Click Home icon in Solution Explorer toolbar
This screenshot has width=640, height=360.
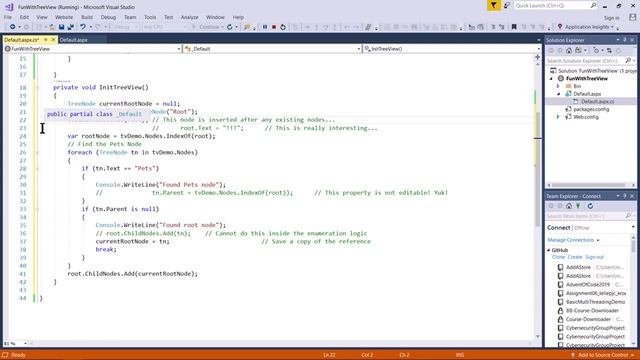(x=569, y=51)
